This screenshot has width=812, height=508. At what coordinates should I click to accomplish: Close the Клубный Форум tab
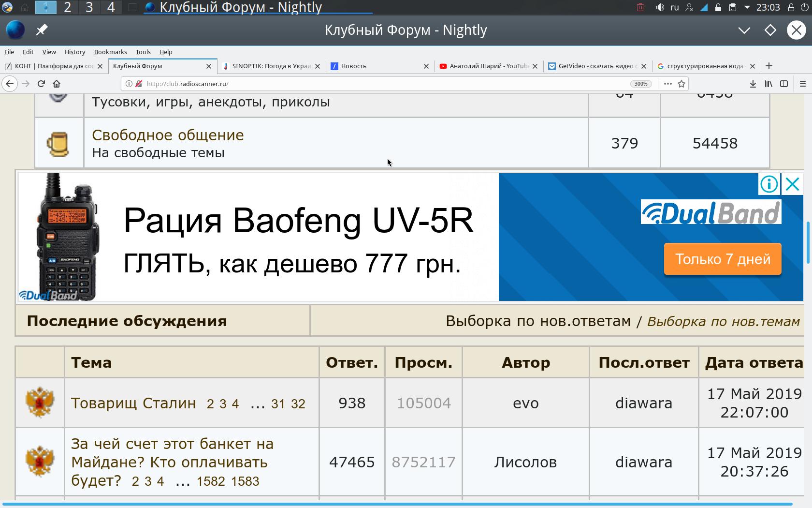[x=209, y=66]
